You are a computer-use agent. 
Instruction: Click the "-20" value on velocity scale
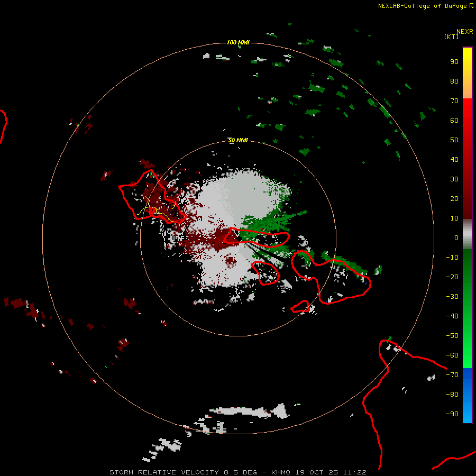pos(452,277)
